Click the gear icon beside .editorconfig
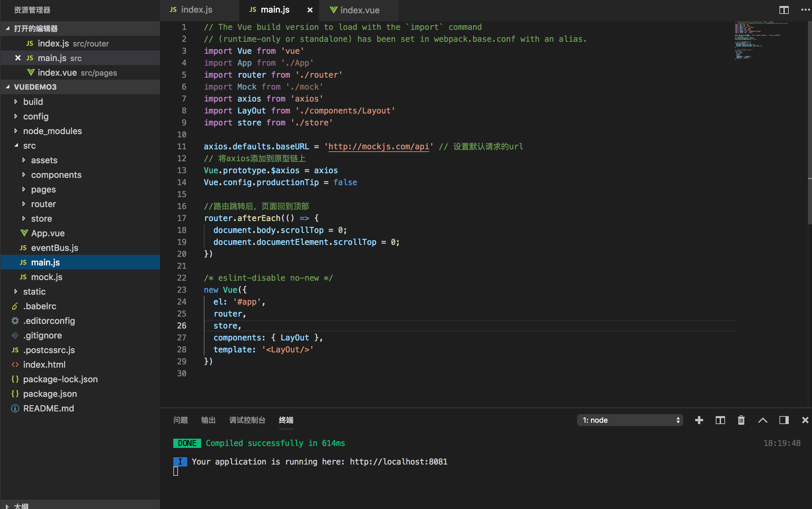The height and width of the screenshot is (509, 812). pos(15,321)
